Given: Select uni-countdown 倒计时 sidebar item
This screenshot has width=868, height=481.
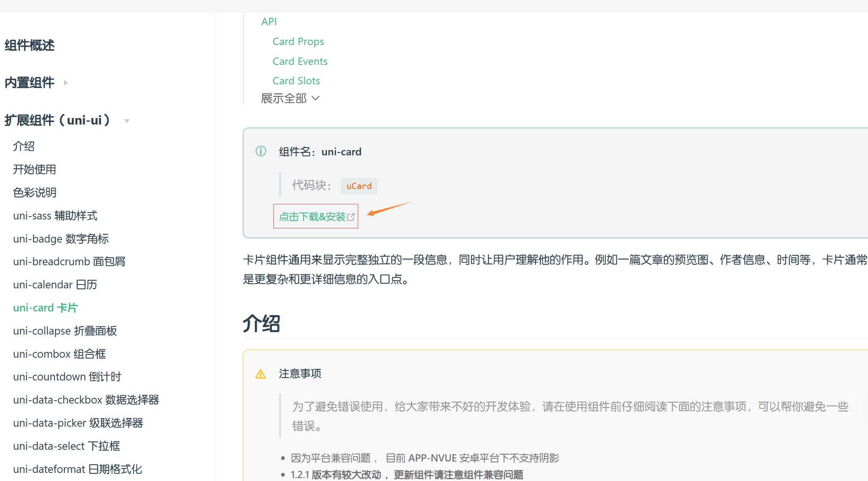Looking at the screenshot, I should [x=67, y=377].
